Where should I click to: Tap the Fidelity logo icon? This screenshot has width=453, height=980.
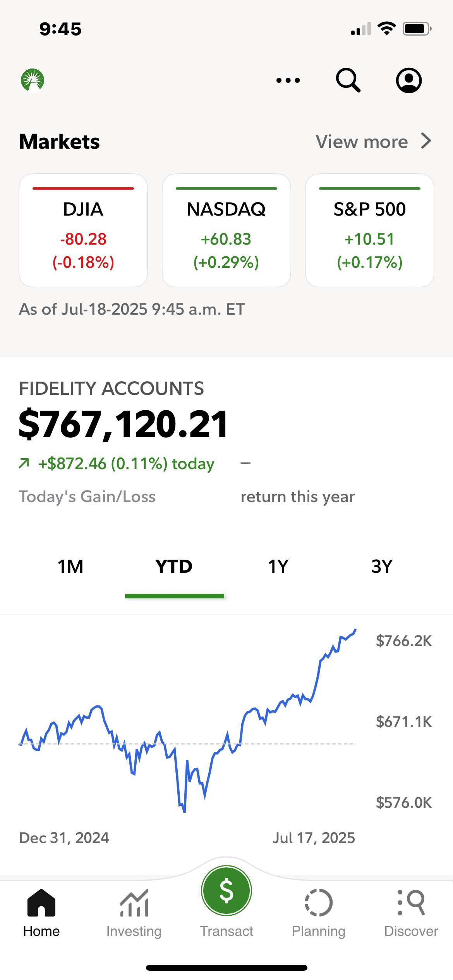tap(33, 80)
